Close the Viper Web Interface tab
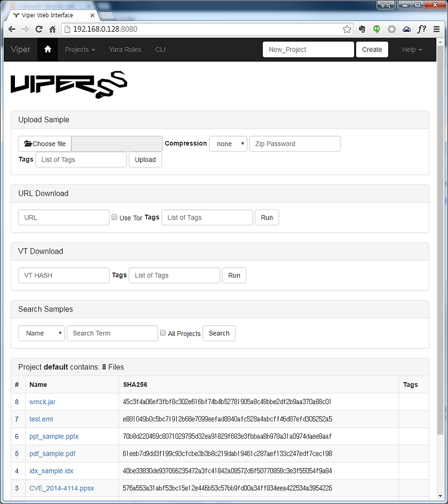Screen dimensions: 448x504 click(93, 15)
